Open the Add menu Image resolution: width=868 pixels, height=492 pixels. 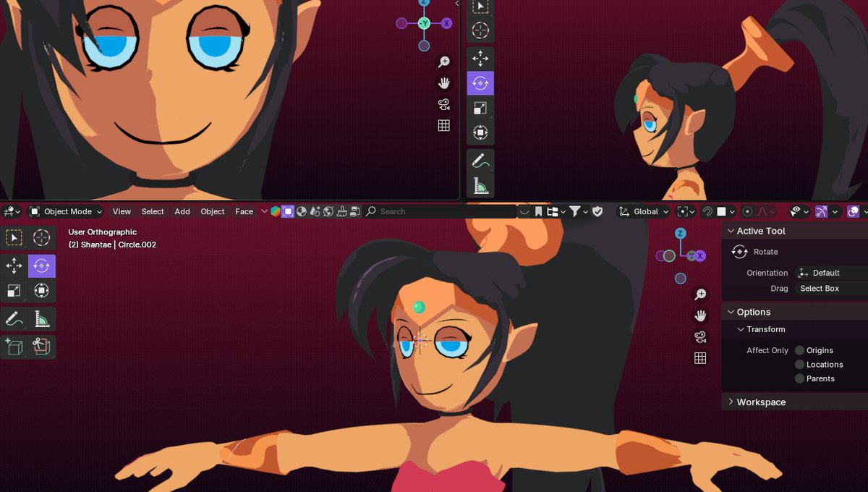point(182,211)
